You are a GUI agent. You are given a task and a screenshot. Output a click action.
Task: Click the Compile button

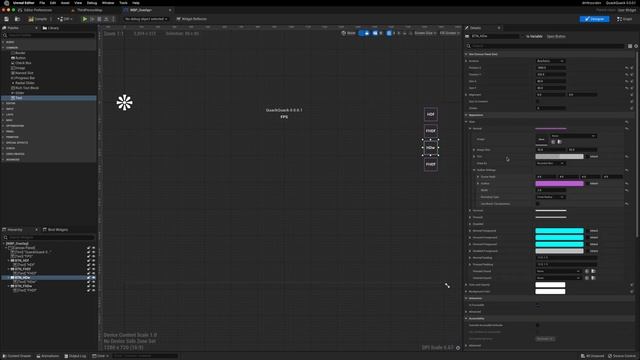coord(38,19)
